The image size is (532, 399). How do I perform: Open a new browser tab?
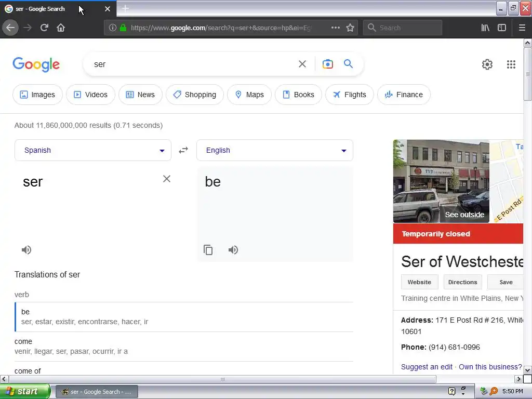click(125, 8)
